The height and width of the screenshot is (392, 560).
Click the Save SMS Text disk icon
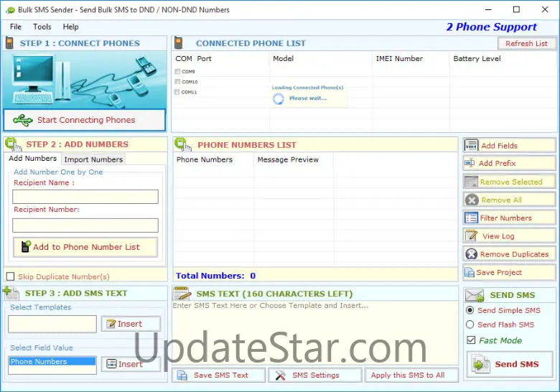pyautogui.click(x=182, y=375)
